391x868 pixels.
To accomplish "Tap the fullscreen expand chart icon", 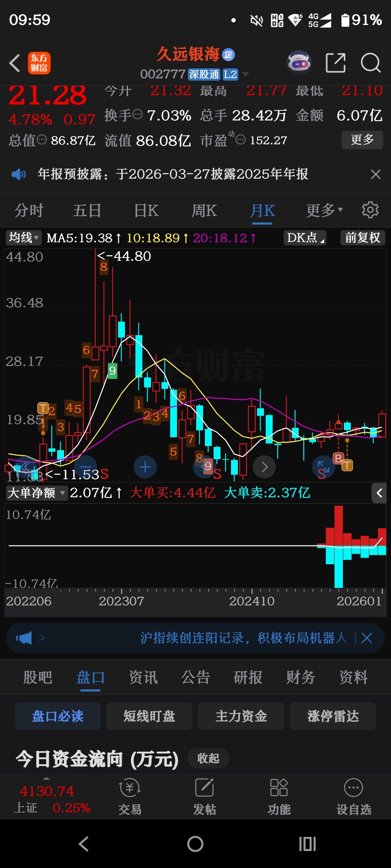I will click(x=324, y=467).
